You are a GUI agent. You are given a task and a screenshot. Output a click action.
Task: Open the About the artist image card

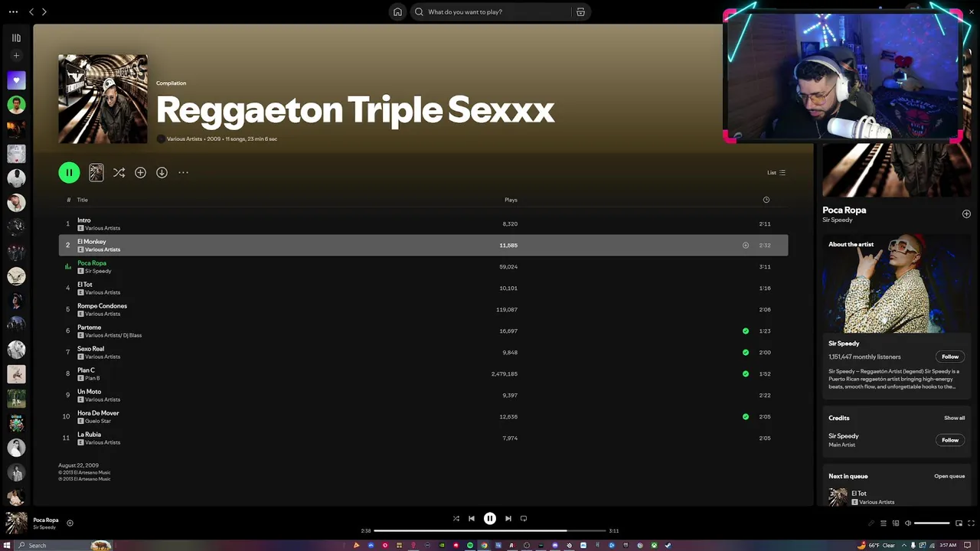point(897,284)
